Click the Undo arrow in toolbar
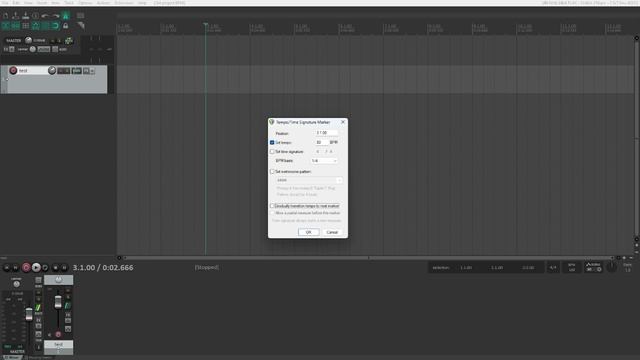The width and height of the screenshot is (640, 360). point(45,16)
